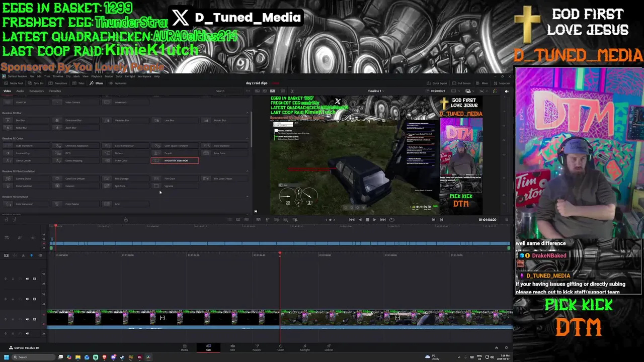Toggle loop playback
Screen dimensions: 644x362
[391, 220]
